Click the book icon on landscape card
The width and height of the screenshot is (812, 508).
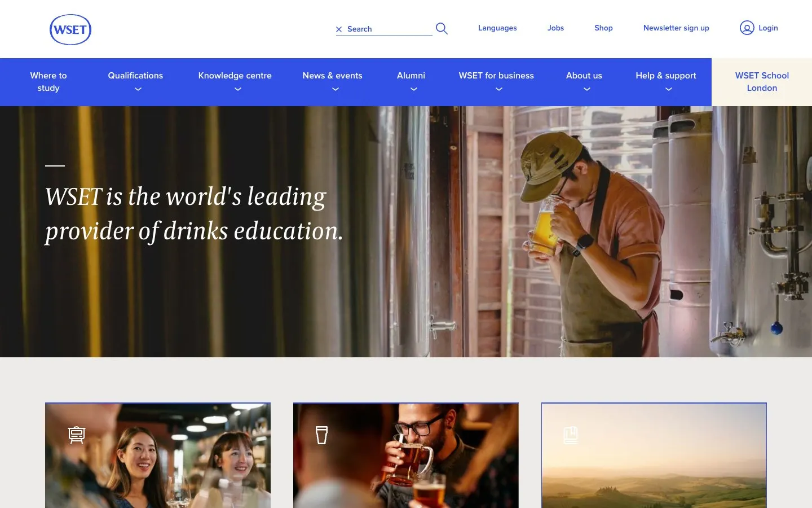(571, 435)
